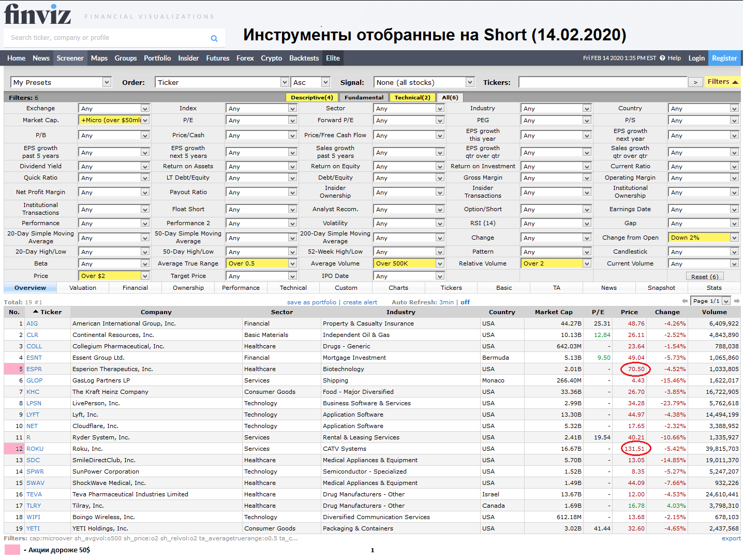Open the TLRY ticker link
Viewport: 744px width, 560px height.
coord(34,506)
